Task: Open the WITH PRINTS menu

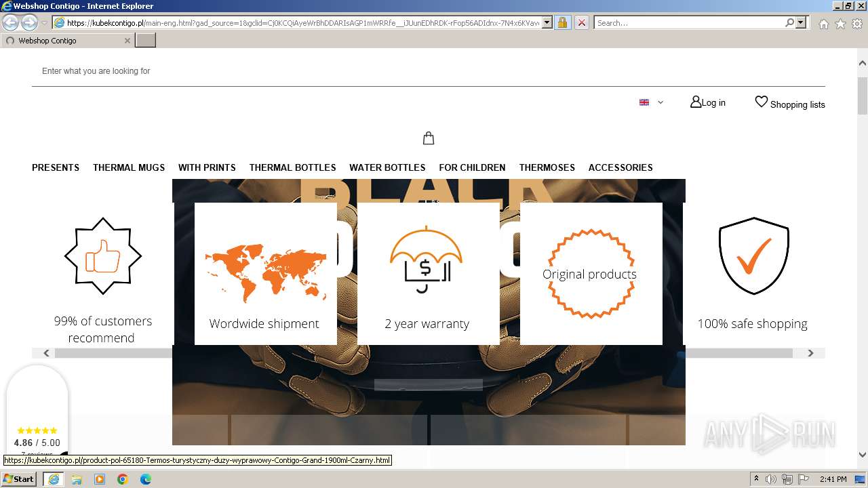Action: (x=207, y=167)
